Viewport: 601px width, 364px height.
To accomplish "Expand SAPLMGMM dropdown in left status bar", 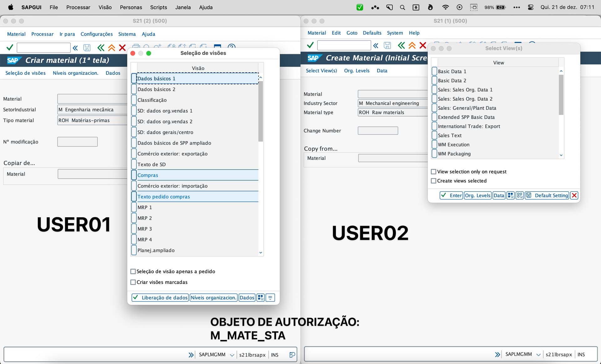I will point(232,355).
